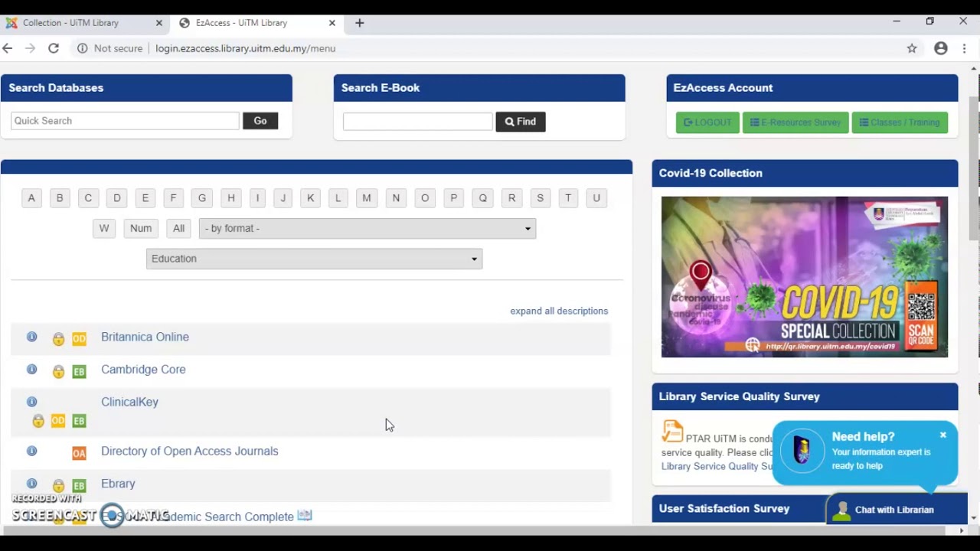The height and width of the screenshot is (551, 980).
Task: Click the Not secure site info icon
Action: tap(82, 48)
